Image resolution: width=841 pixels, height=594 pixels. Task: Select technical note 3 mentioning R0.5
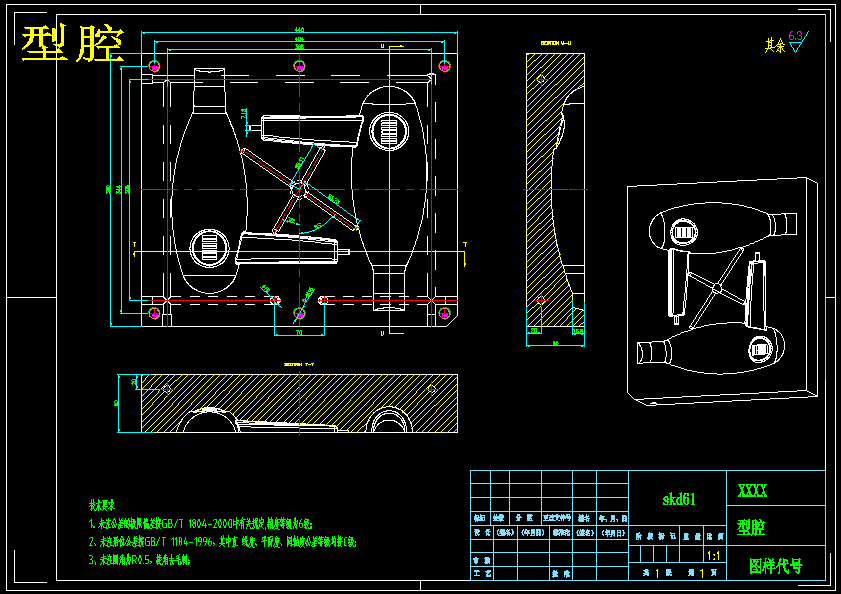click(x=139, y=560)
